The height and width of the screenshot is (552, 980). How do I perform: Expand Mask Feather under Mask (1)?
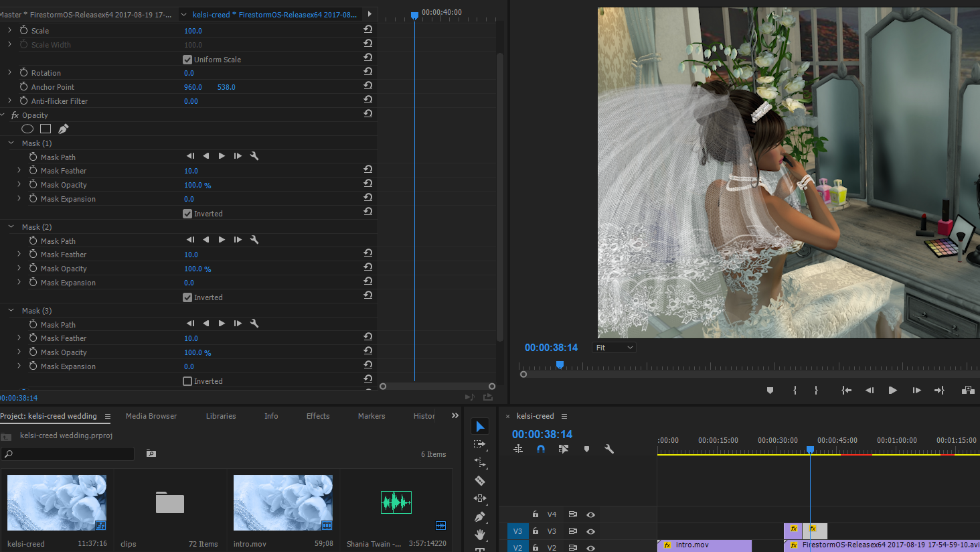click(19, 170)
